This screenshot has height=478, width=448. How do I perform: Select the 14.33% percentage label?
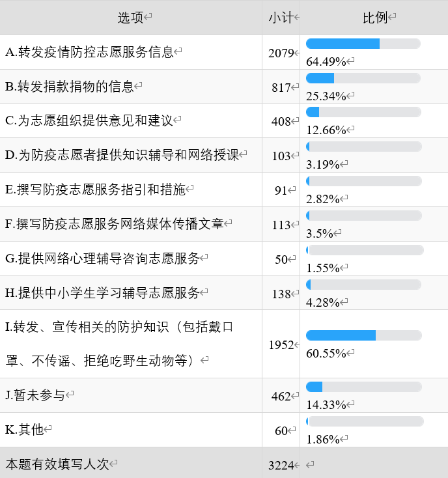326,405
